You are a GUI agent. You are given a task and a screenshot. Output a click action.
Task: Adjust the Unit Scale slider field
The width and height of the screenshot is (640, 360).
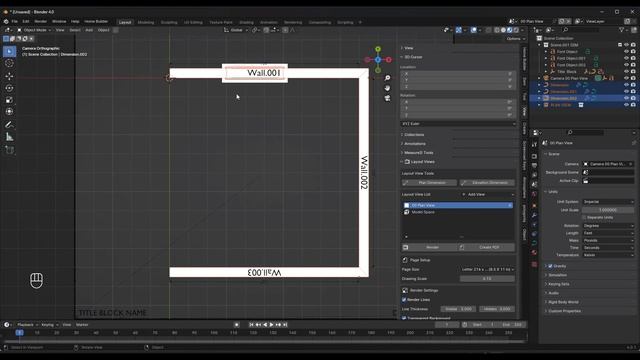[608, 210]
